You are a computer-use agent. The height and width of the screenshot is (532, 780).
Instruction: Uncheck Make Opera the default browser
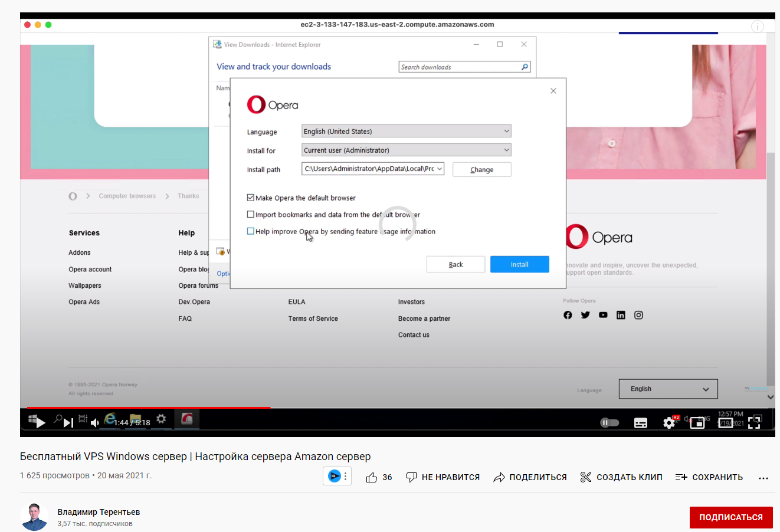(x=251, y=198)
